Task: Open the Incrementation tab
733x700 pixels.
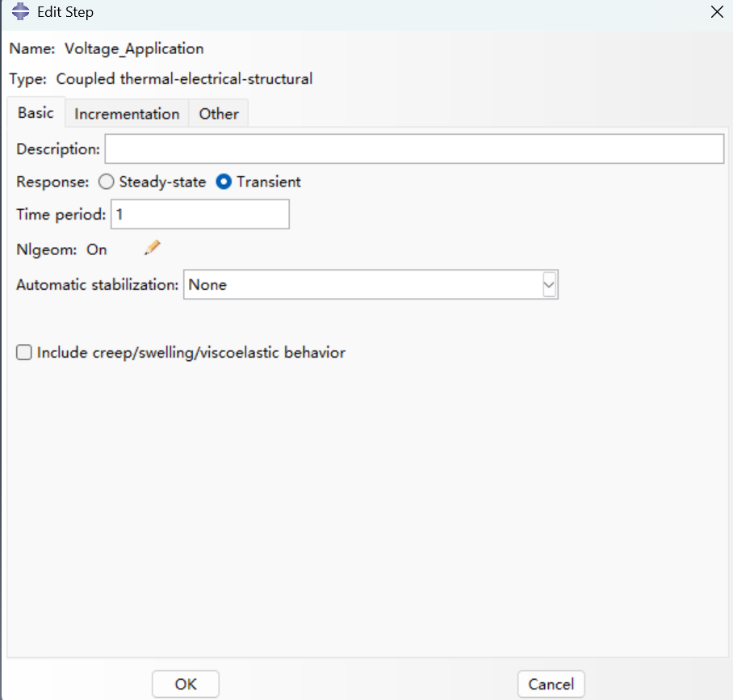Action: 127,114
